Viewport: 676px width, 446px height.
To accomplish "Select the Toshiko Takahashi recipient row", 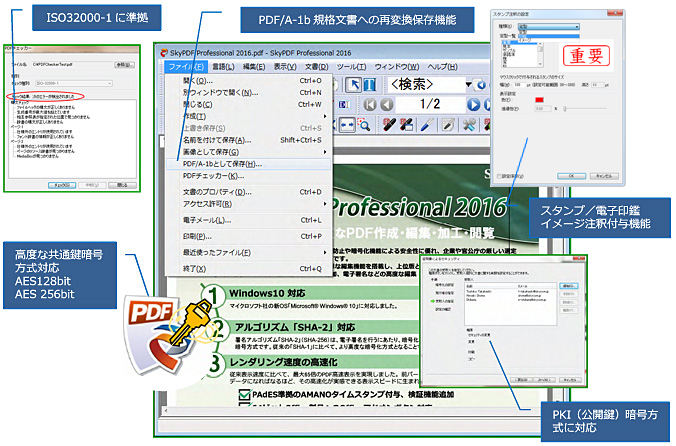I will click(x=509, y=291).
